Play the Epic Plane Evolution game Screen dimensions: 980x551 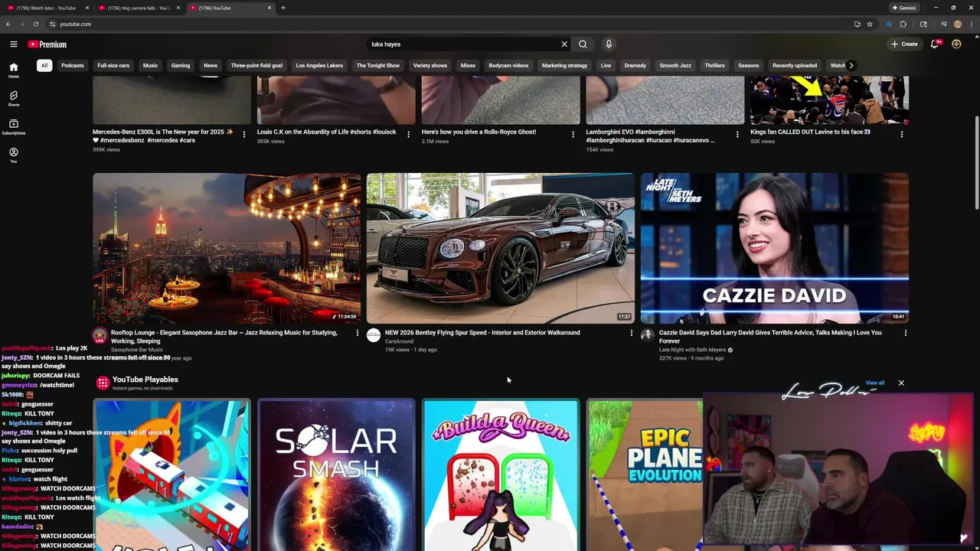[645, 474]
